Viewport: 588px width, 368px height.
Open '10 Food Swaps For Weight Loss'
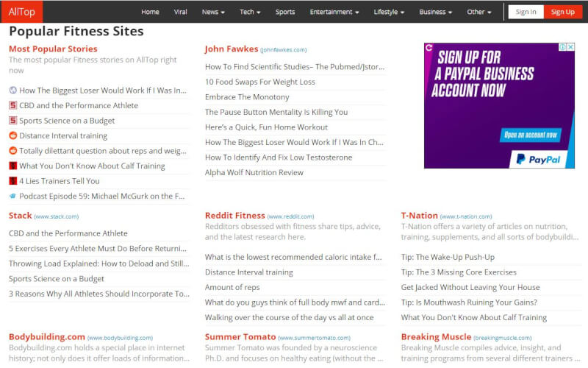coord(260,82)
